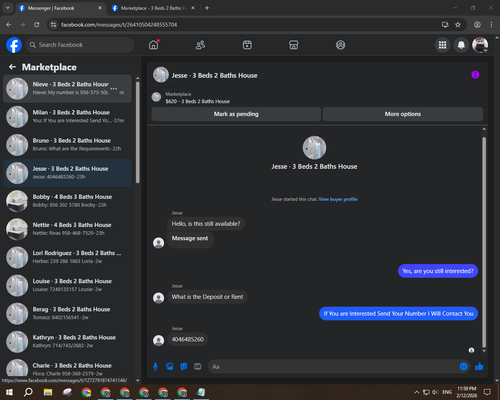Screen dimensions: 500x400
Task: Click the 'What is the Deposit or Rent' message
Action: 207,297
